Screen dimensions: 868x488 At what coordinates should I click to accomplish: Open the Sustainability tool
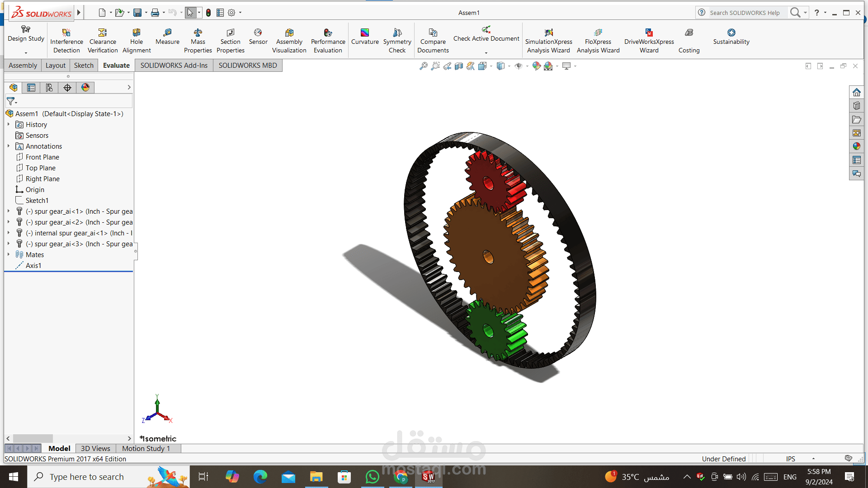[x=731, y=37]
